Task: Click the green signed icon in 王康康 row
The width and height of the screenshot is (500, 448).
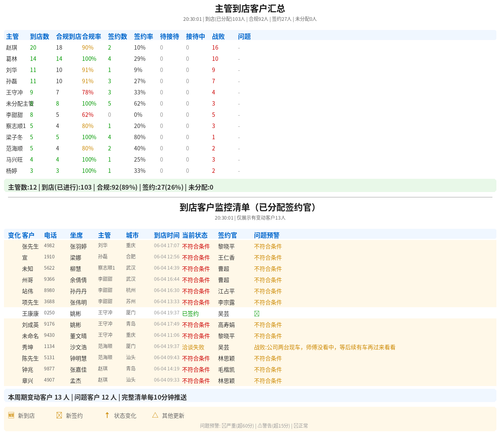Action: point(257,313)
